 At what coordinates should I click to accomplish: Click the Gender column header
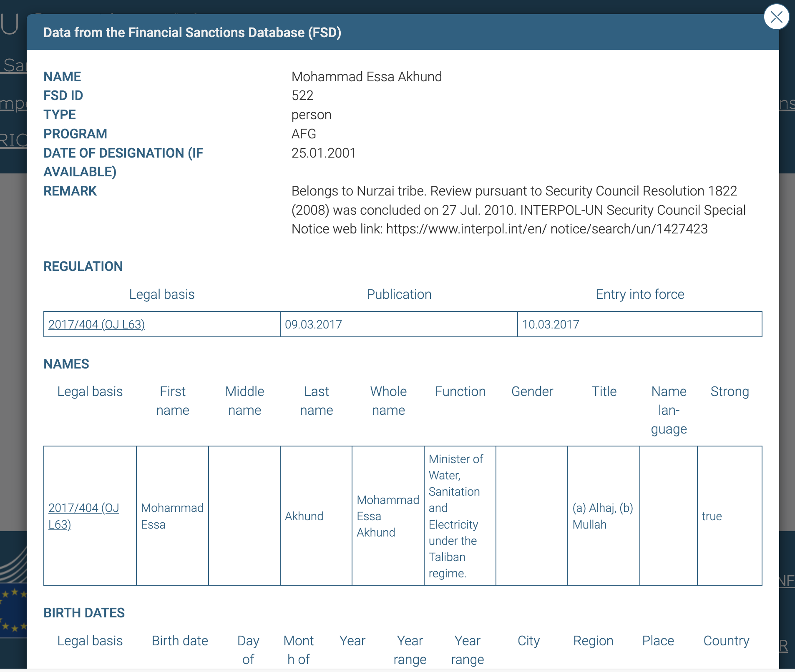click(x=532, y=391)
